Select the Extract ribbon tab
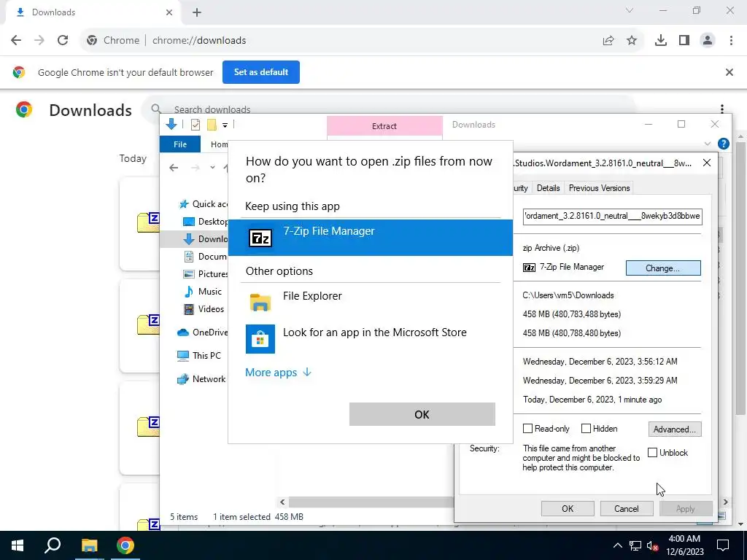This screenshot has width=747, height=560. 384,126
